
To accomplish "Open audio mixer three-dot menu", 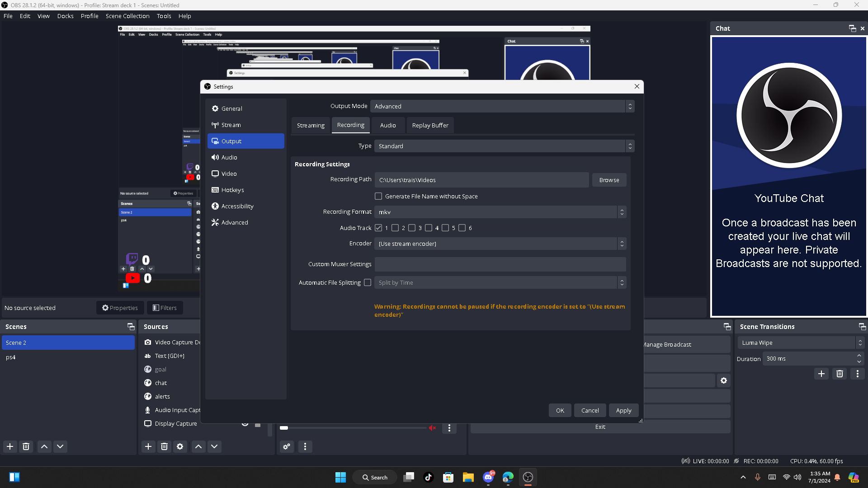I will click(x=305, y=446).
